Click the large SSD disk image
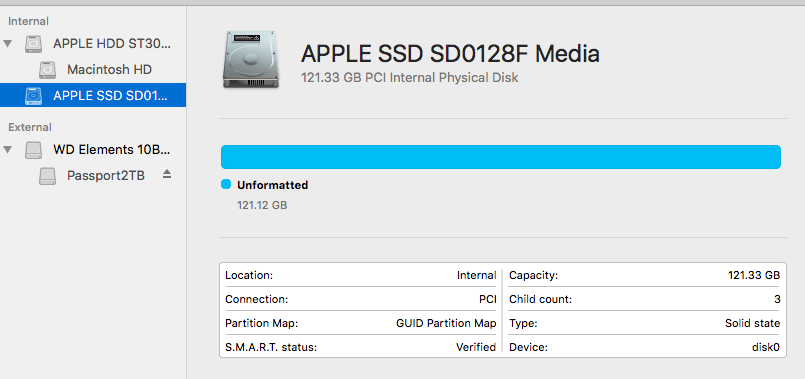 point(251,59)
